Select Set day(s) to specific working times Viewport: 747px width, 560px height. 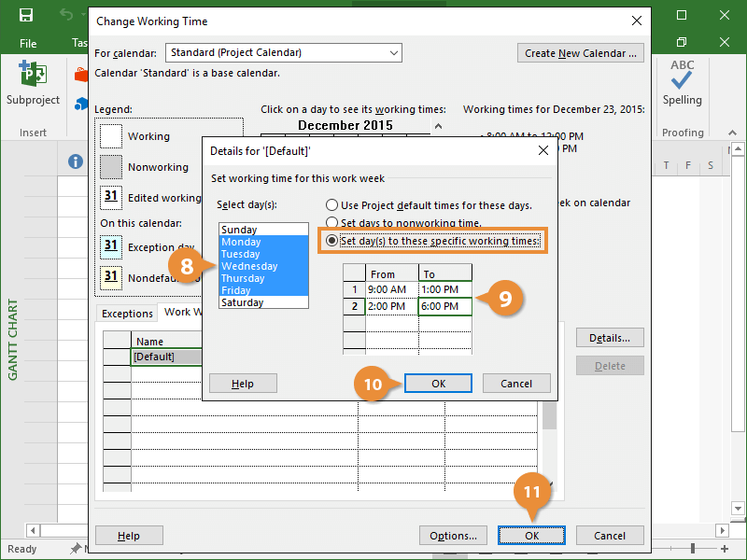tap(331, 241)
